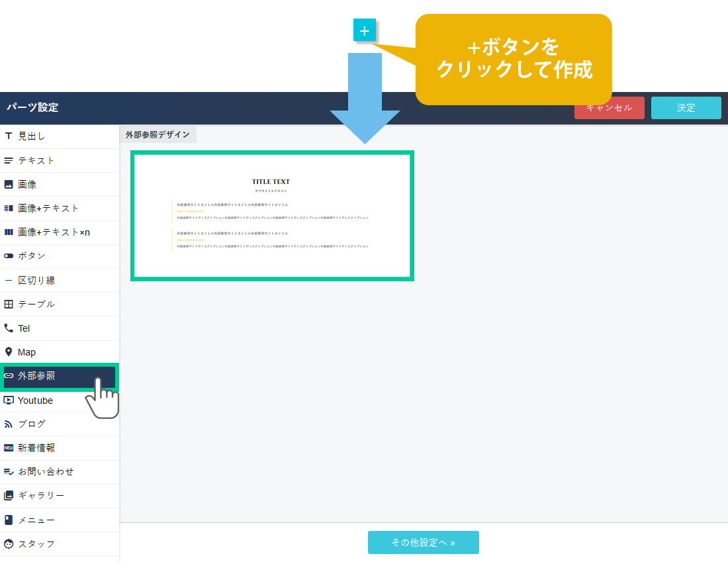
Task: Choose the 画像 image part icon
Action: tap(9, 185)
